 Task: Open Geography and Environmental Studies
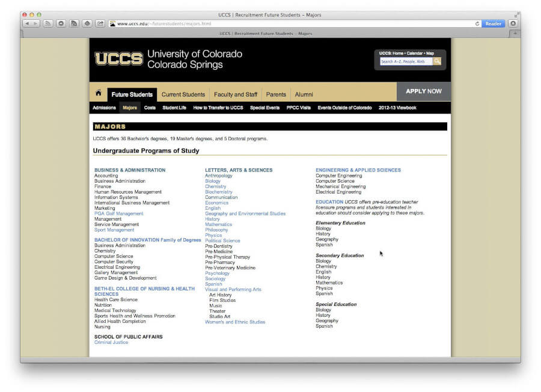point(245,213)
